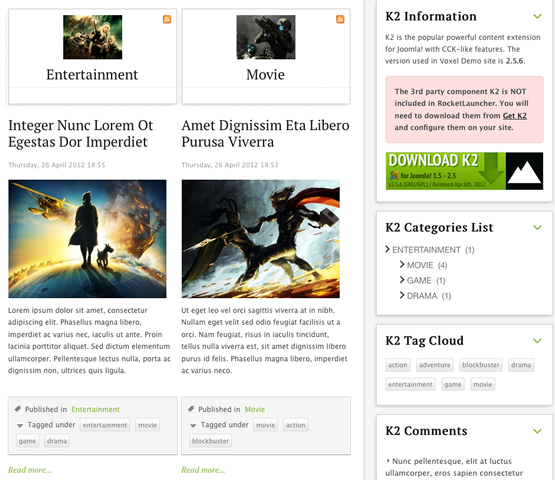
Task: Open Published in Entertainment category link
Action: [x=96, y=409]
